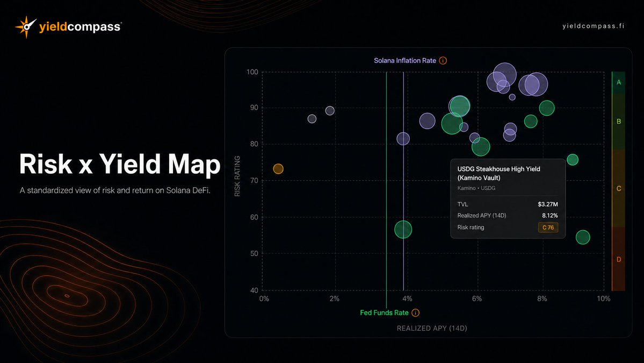Screen dimensions: 644x363
Task: Click the Risk x Yield Map heading
Action: (x=120, y=164)
